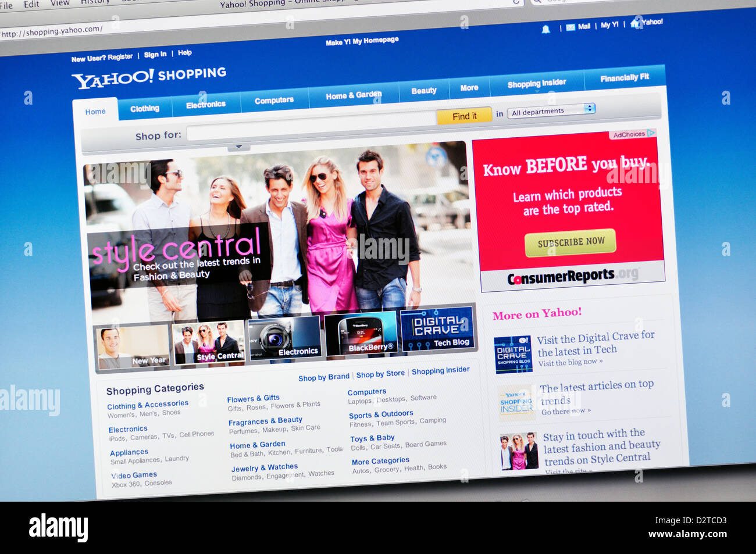The image size is (756, 554).
Task: Open the More tab
Action: tap(469, 88)
